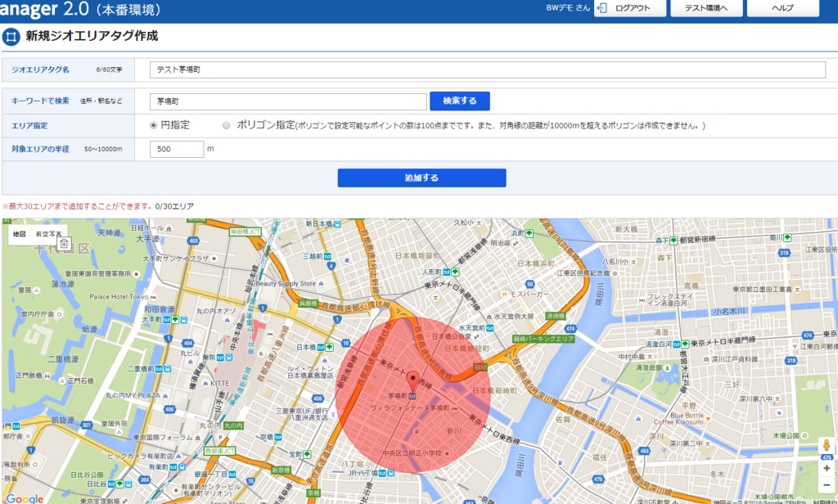838x504 pixels.
Task: Click the 神田橋JCT green sign
Action: click(245, 232)
